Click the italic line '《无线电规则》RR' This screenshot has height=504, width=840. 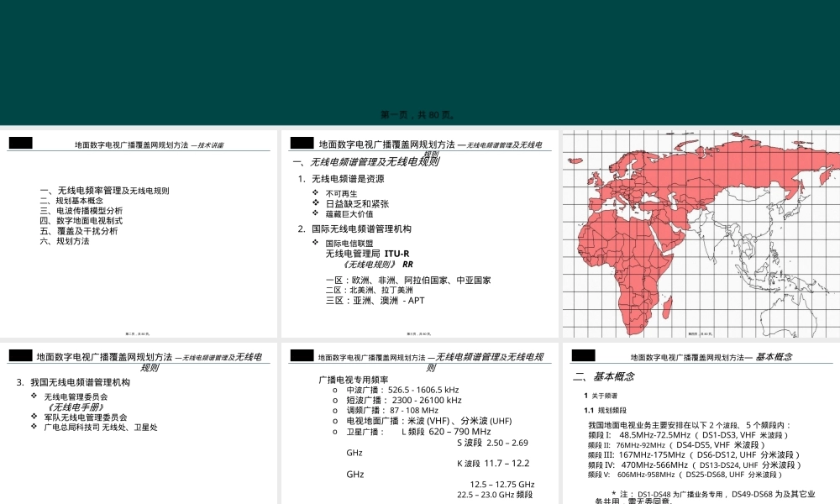(x=378, y=264)
